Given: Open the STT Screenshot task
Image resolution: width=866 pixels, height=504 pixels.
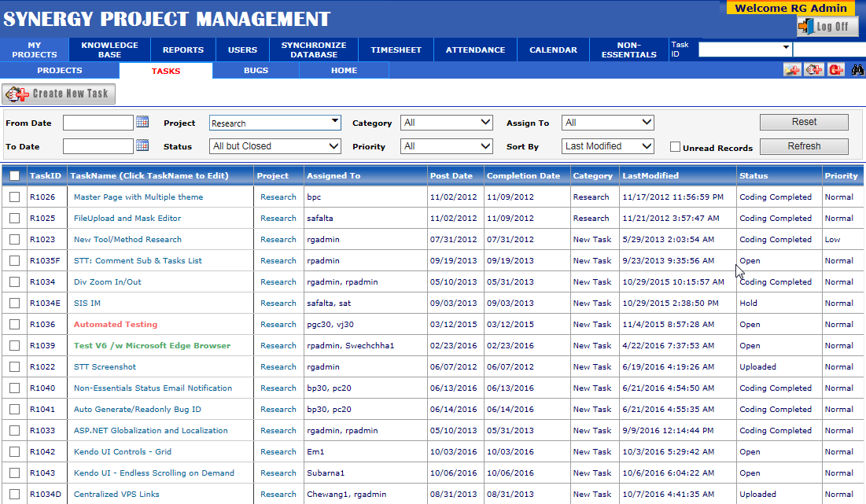Looking at the screenshot, I should coord(105,367).
